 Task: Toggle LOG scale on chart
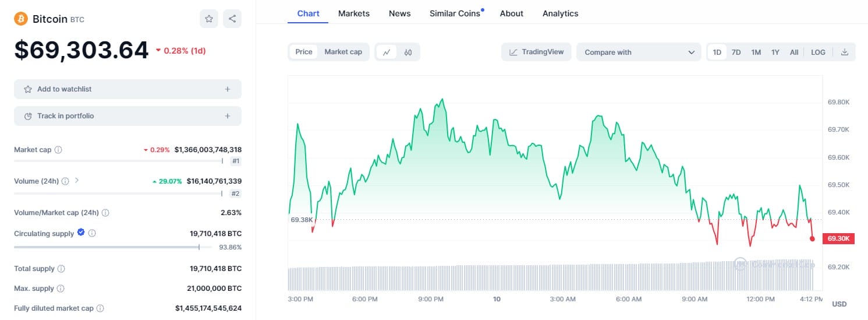[818, 52]
